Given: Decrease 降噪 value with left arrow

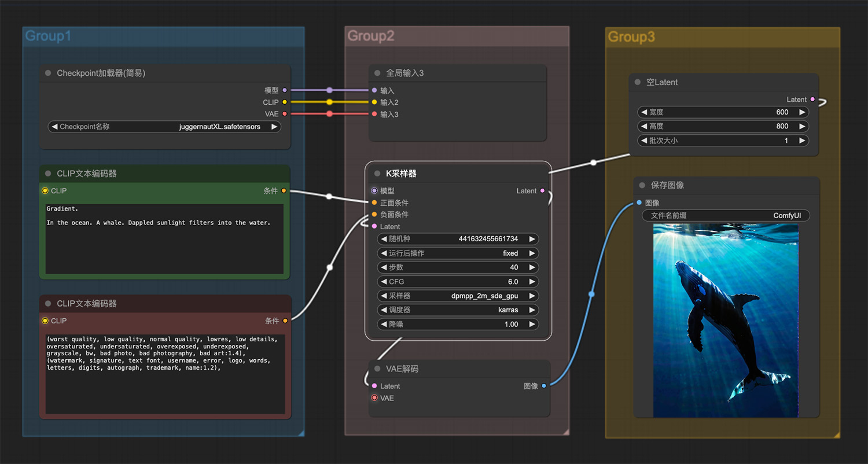Looking at the screenshot, I should [x=384, y=324].
